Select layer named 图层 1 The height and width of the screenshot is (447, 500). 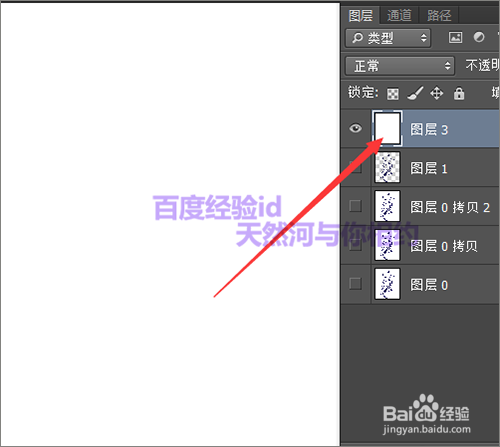click(x=429, y=169)
